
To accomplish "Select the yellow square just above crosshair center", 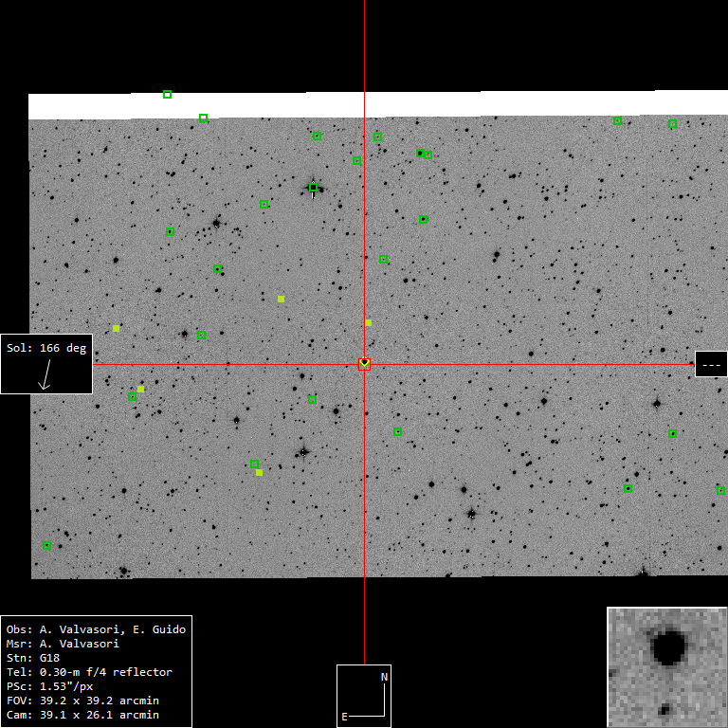I will point(368,323).
